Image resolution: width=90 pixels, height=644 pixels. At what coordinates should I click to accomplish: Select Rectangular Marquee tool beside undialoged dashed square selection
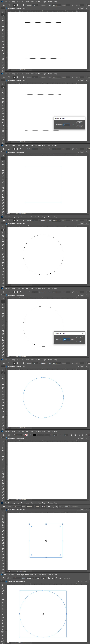click(x=3, y=15)
